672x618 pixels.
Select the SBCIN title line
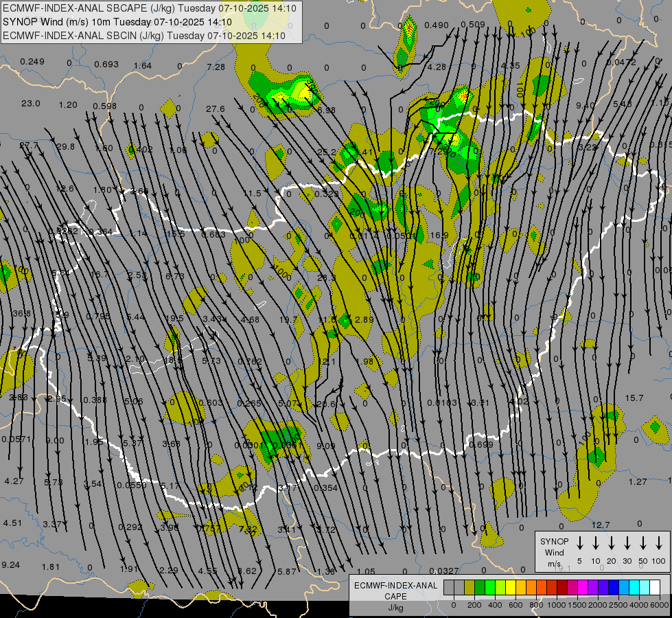tap(144, 36)
